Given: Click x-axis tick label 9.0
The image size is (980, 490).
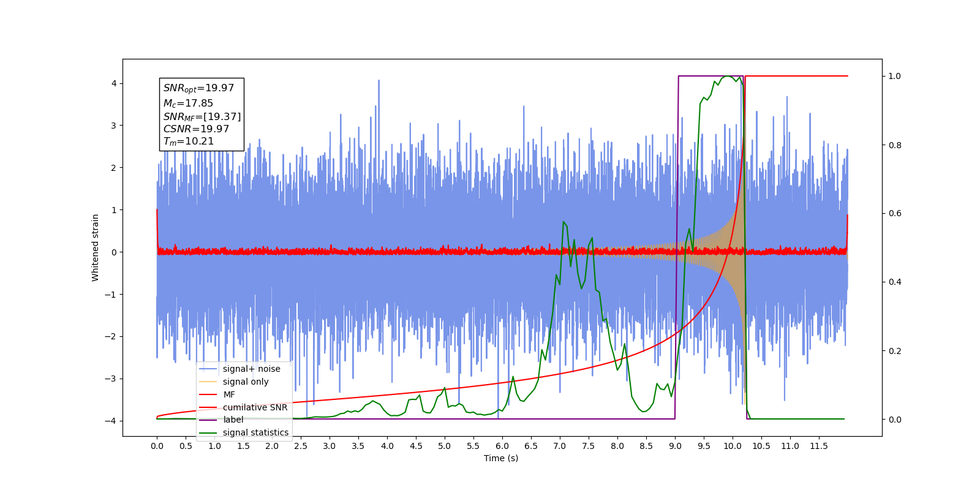Looking at the screenshot, I should tap(675, 446).
